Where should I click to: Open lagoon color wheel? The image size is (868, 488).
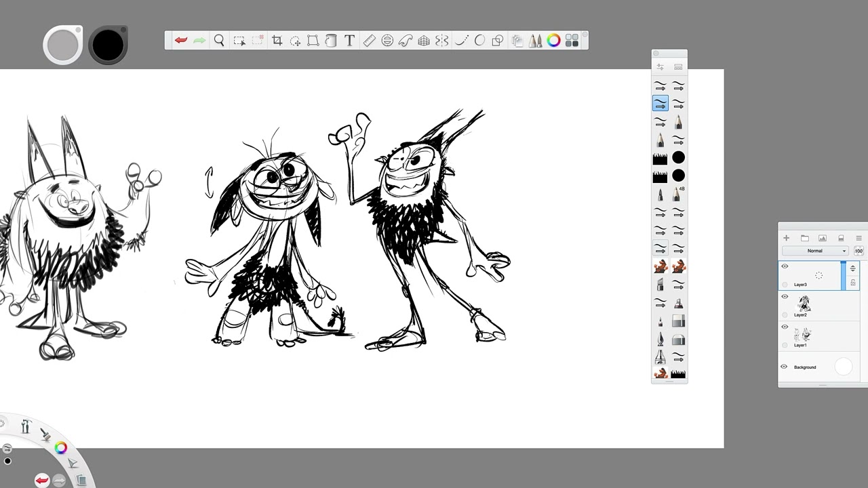(x=61, y=447)
